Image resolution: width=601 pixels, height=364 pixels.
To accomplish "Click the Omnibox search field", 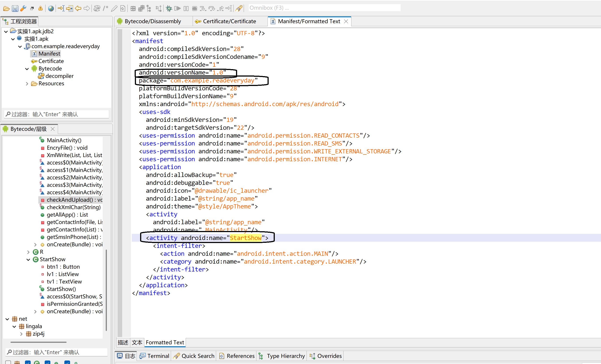I will 324,8.
